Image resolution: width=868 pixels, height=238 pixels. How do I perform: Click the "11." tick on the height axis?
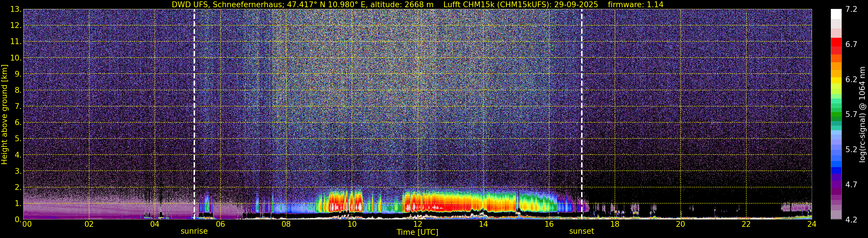tap(16, 42)
